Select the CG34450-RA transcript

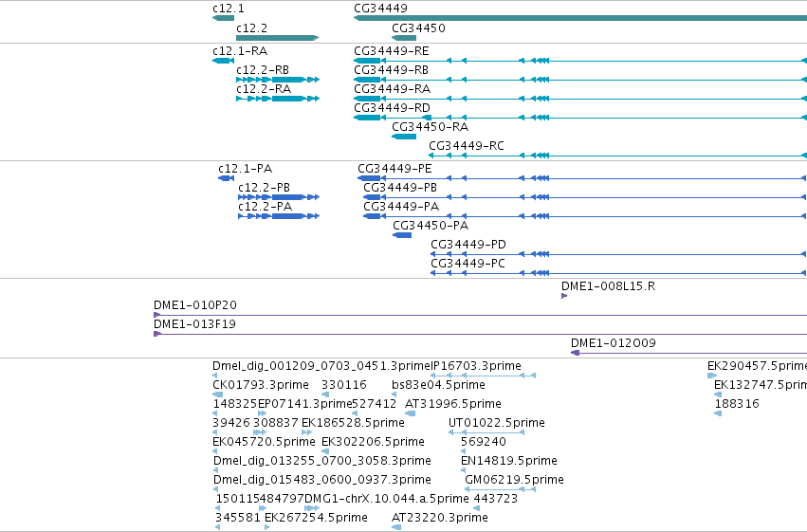pyautogui.click(x=404, y=137)
